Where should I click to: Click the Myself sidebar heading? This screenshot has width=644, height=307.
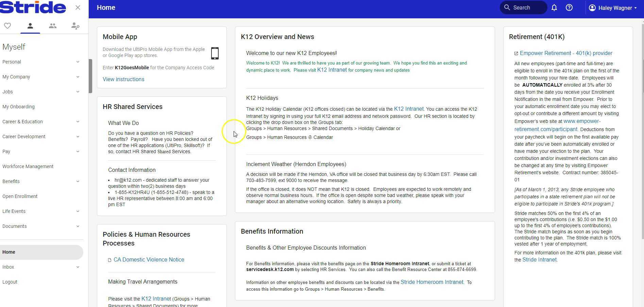tap(14, 47)
